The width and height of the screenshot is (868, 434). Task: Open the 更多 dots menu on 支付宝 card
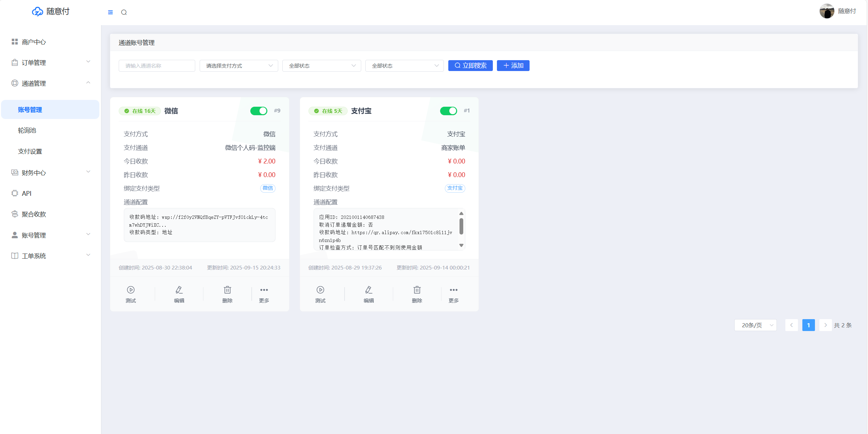pos(453,290)
